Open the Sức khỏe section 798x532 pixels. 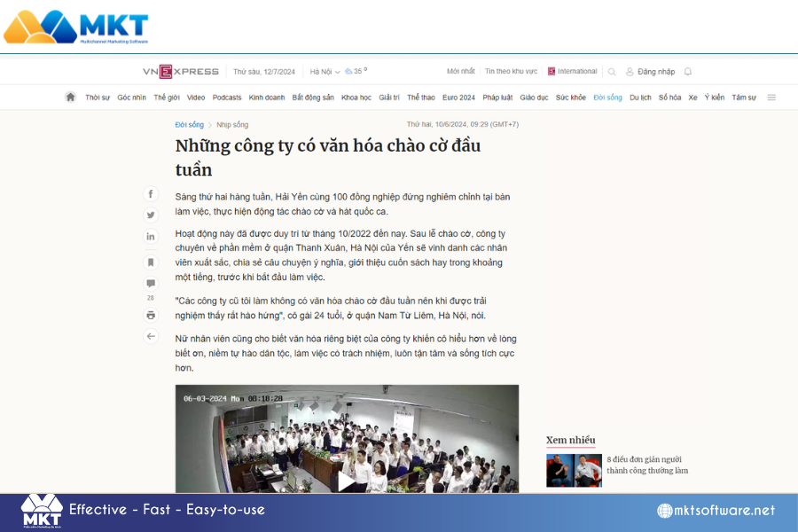[570, 98]
